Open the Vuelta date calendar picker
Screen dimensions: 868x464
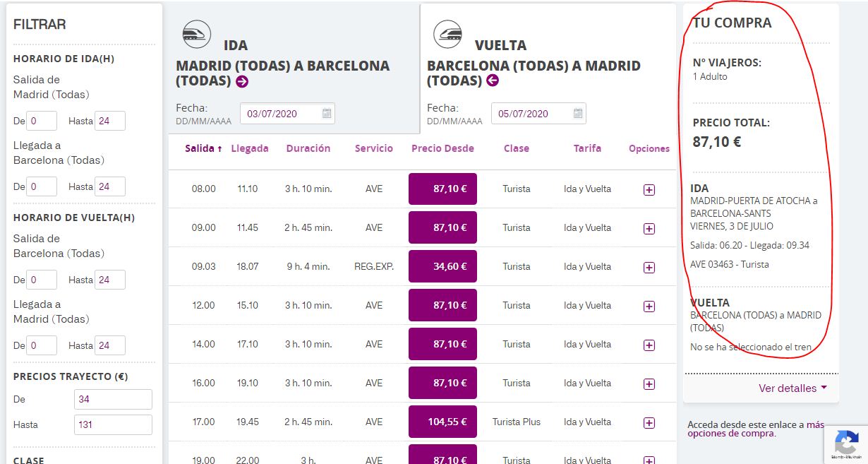click(578, 114)
